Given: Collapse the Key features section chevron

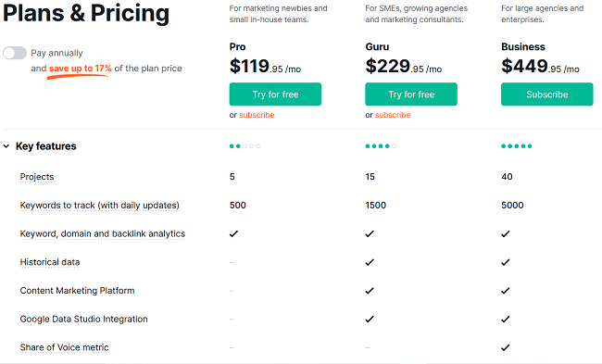Looking at the screenshot, I should [6, 146].
